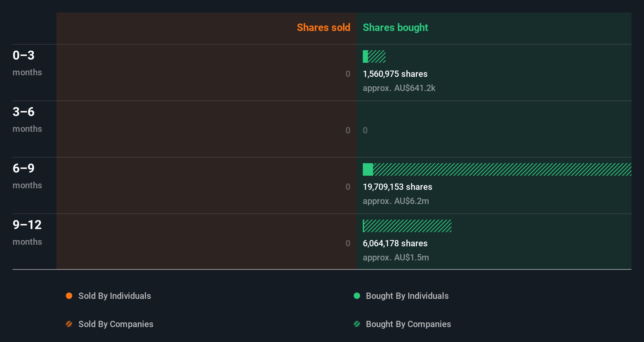
Task: Click the striped Sold By Companies legend icon
Action: (69, 324)
